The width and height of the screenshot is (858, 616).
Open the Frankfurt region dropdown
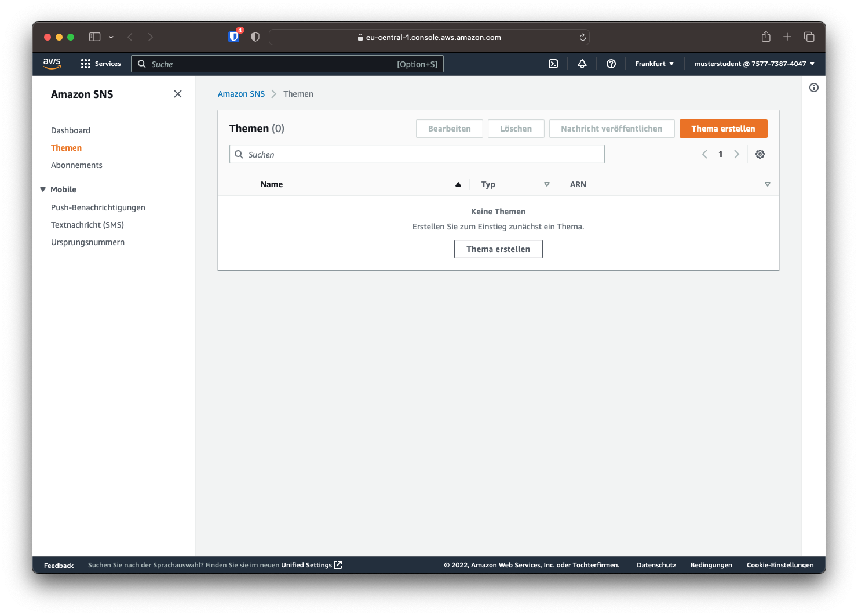tap(654, 64)
